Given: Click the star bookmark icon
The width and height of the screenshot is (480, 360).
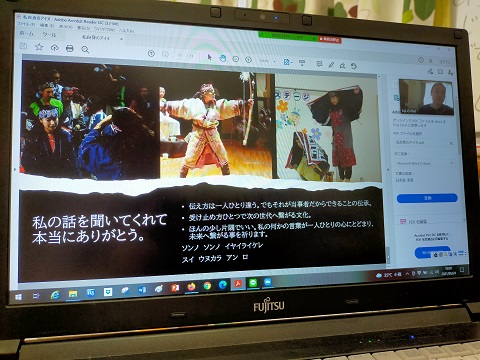Looking at the screenshot, I should pyautogui.click(x=39, y=47).
